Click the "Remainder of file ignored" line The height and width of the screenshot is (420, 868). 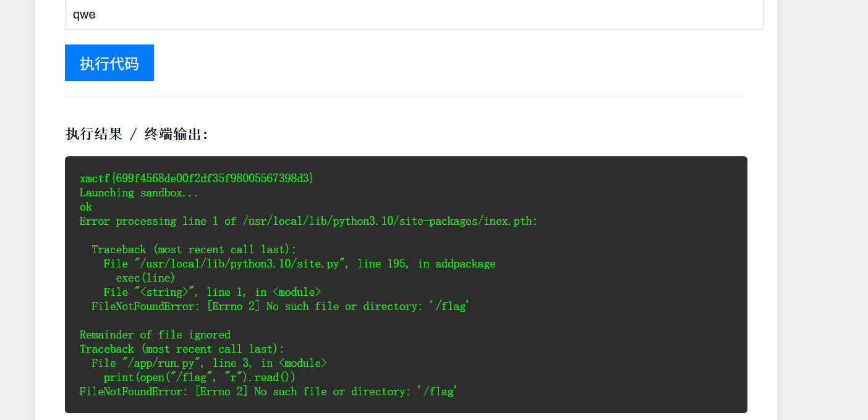(155, 335)
